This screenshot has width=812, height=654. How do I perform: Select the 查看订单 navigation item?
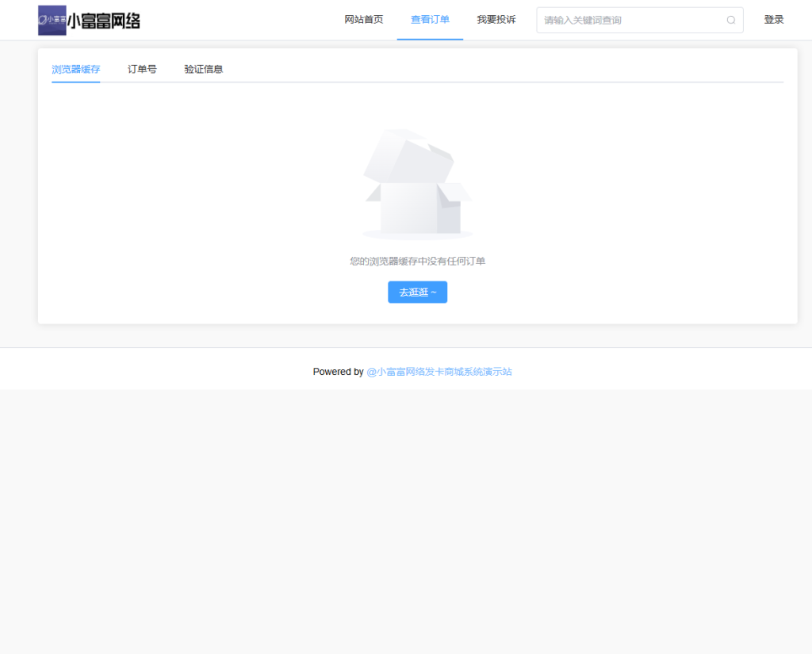430,19
